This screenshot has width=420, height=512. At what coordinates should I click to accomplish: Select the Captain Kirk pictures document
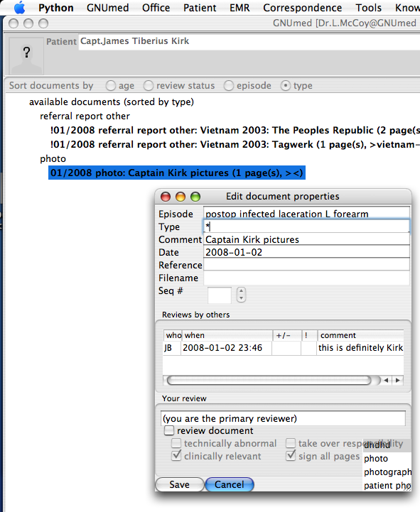click(177, 173)
